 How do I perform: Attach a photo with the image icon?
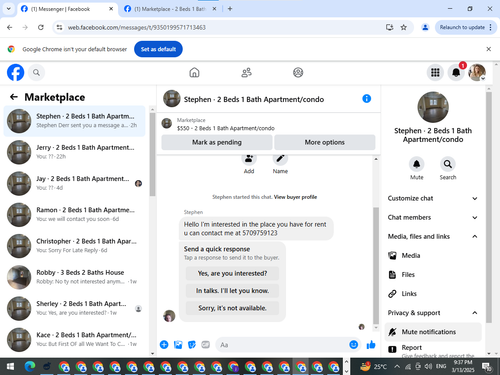pos(178,345)
